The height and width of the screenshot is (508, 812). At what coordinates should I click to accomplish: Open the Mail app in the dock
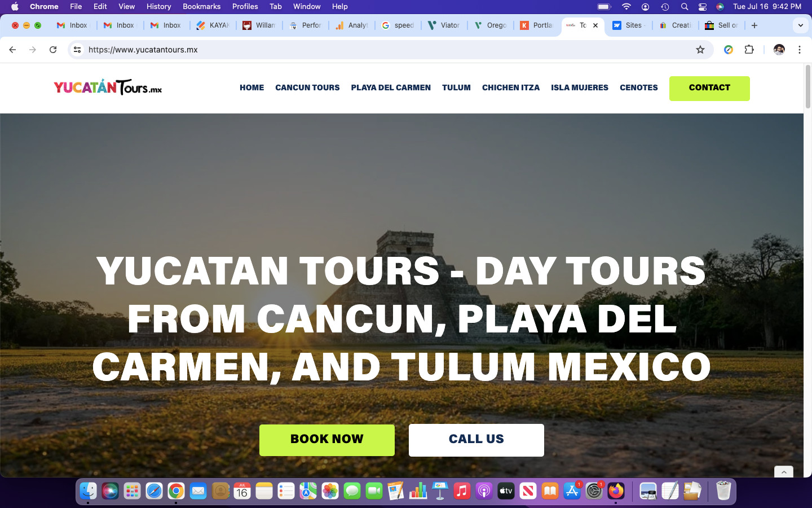click(198, 491)
